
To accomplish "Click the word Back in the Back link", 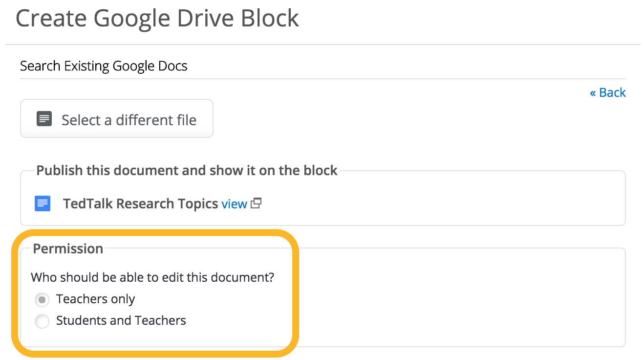I will 612,92.
